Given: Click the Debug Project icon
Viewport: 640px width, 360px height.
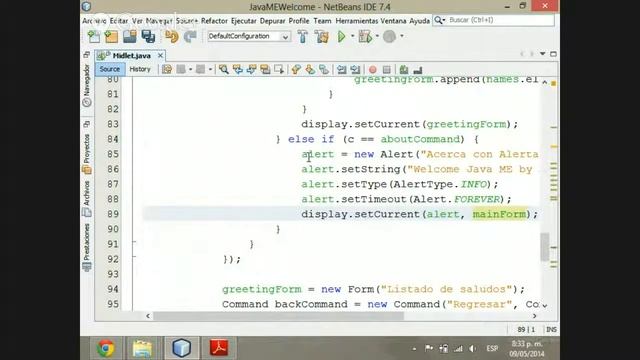Looking at the screenshot, I should pos(365,37).
